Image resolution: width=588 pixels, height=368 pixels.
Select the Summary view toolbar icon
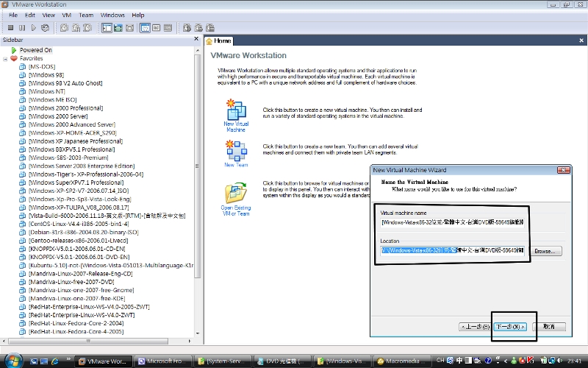[145, 28]
